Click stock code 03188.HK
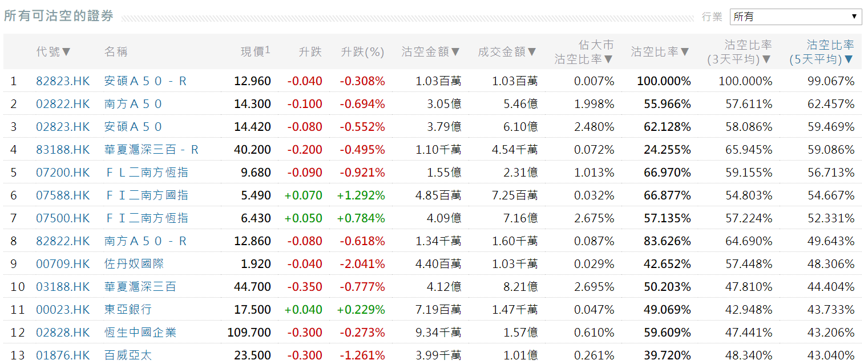 click(63, 287)
